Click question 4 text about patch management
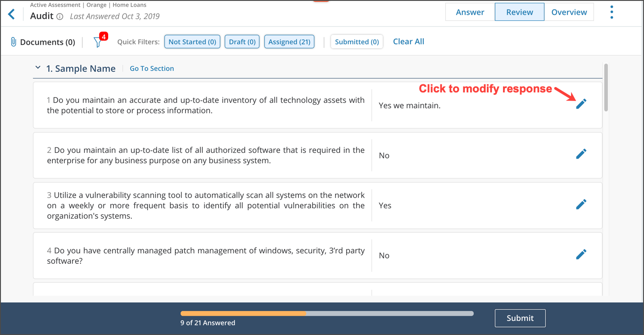 click(x=206, y=256)
